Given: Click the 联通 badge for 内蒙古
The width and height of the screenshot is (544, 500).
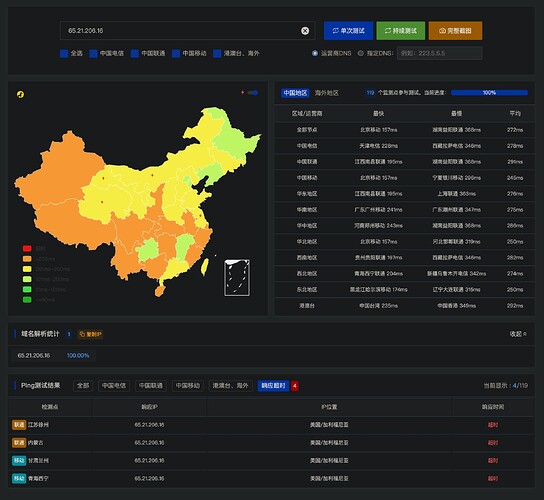Looking at the screenshot, I should (x=19, y=443).
